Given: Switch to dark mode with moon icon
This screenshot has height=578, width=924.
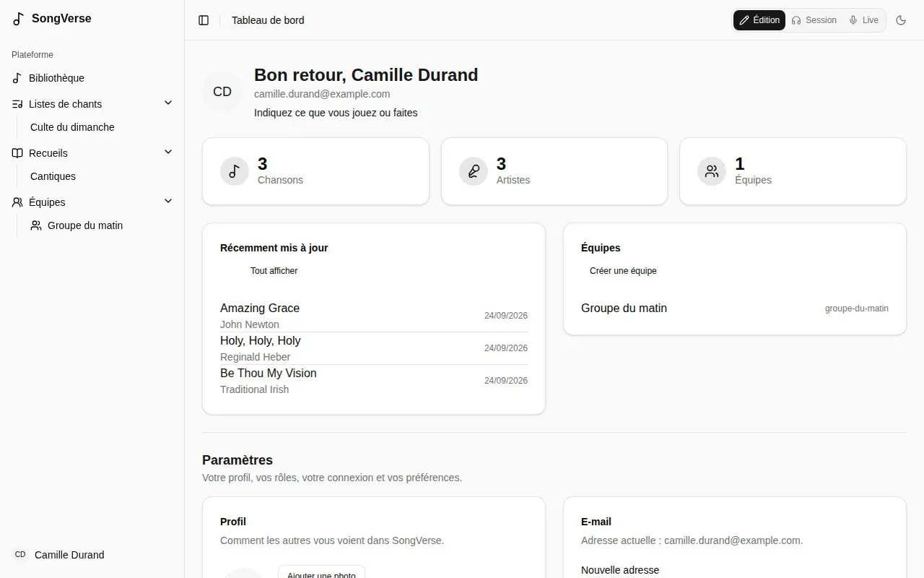Looking at the screenshot, I should point(901,20).
